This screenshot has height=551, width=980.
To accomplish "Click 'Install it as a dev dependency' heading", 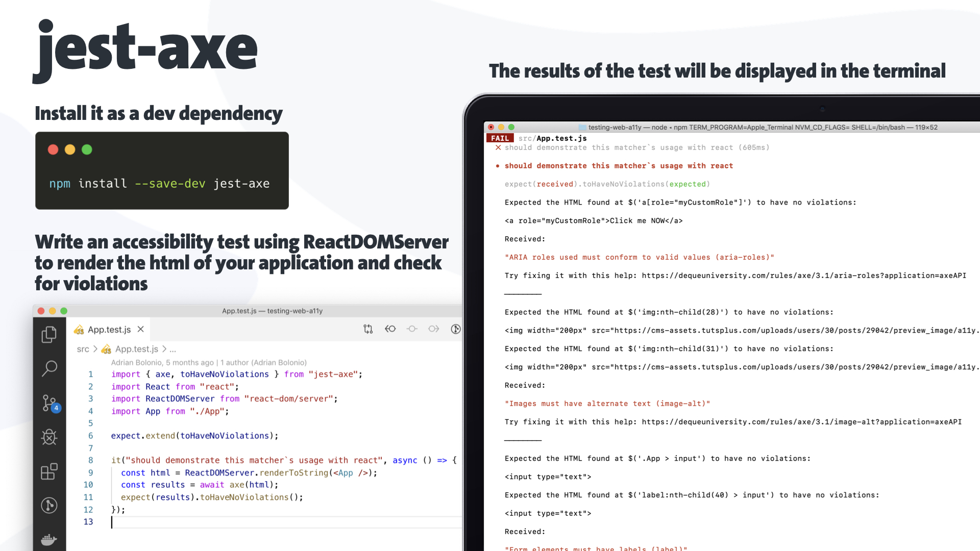I will coord(159,113).
